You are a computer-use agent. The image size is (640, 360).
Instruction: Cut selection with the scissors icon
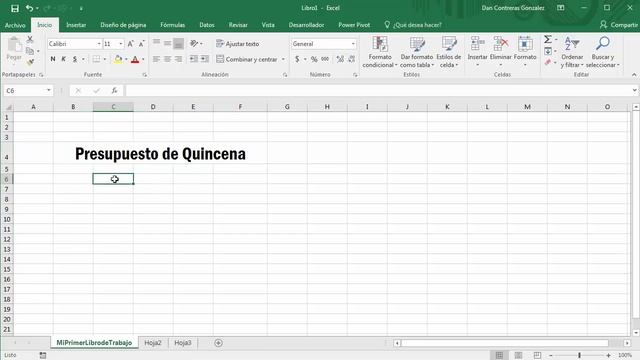click(x=30, y=40)
